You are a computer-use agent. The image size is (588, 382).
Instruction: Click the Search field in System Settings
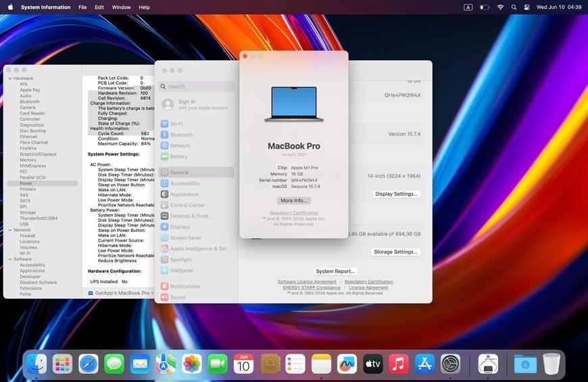pos(196,87)
